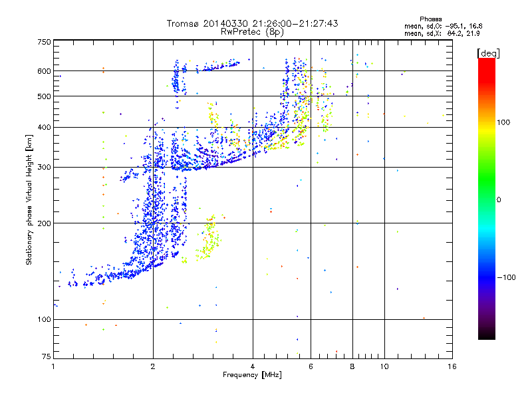Click the 'mean, sd,X: 84.2, 21.9' line
The image size is (532, 399).
442,34
